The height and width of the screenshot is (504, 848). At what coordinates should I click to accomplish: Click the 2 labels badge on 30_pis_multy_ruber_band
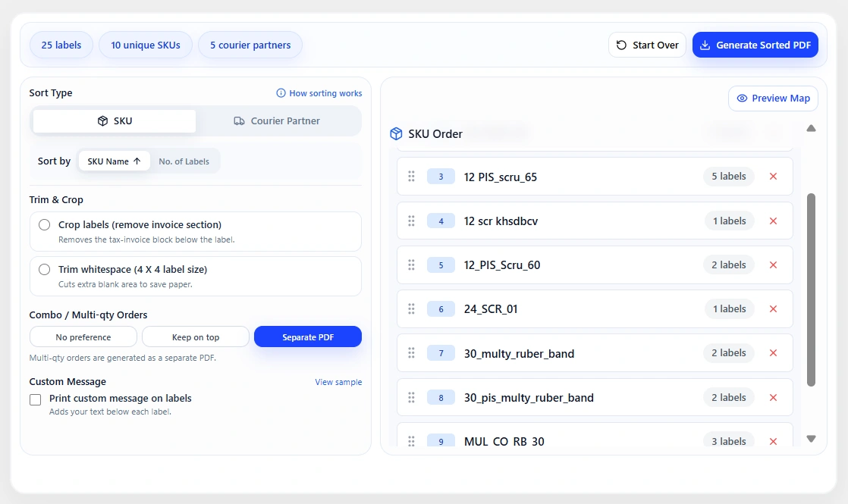[x=728, y=398]
